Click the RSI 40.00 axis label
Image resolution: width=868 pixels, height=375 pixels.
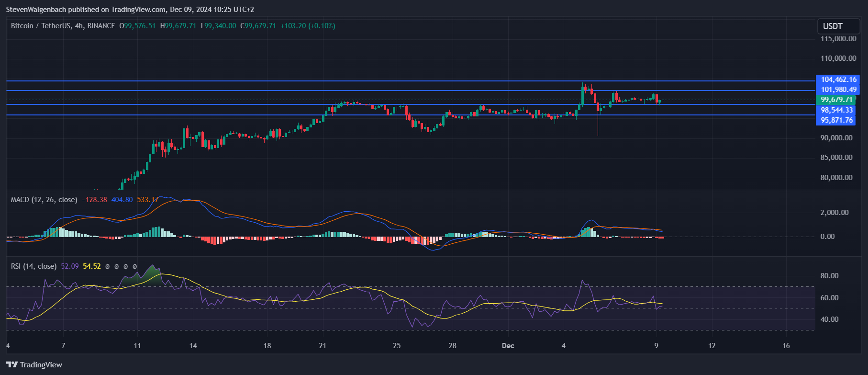click(x=829, y=319)
